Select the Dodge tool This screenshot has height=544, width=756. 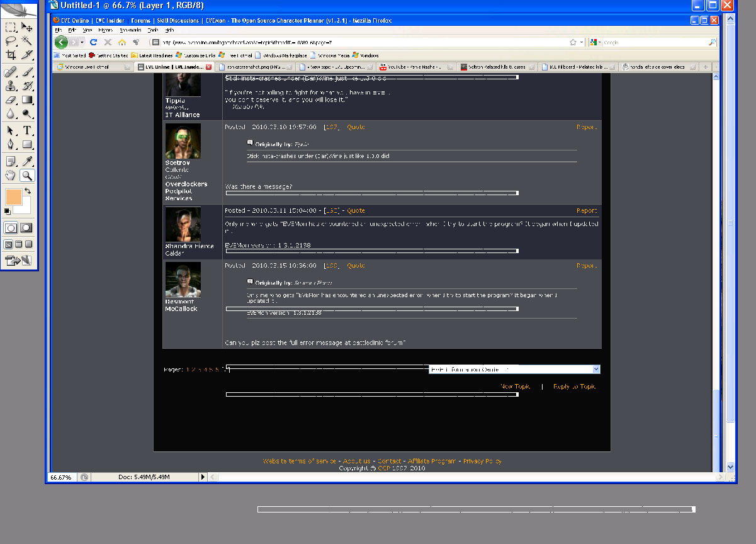click(x=27, y=114)
